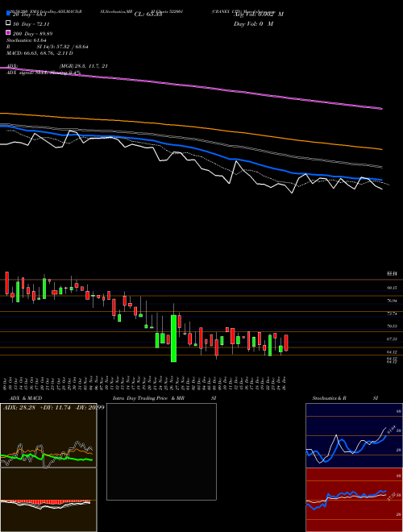Click the last red candlestick on the right

click(x=286, y=343)
